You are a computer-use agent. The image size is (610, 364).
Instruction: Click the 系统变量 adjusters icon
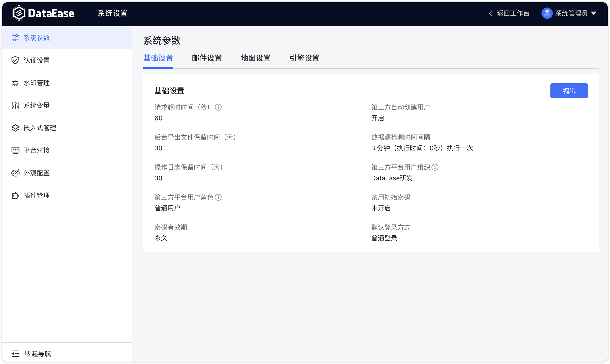(15, 105)
